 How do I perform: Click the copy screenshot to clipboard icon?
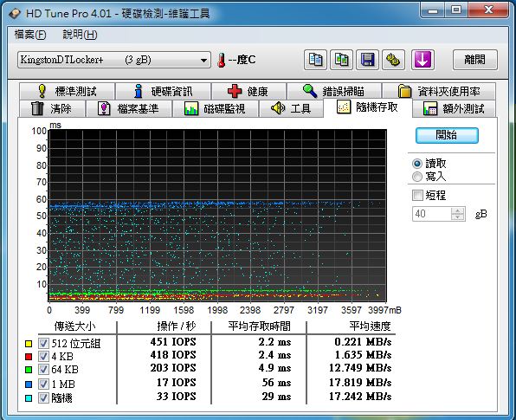click(341, 60)
